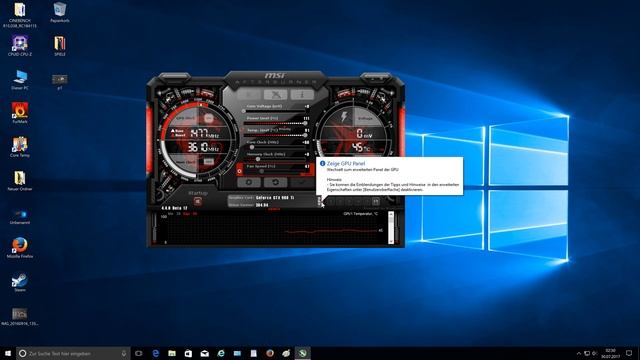Open Mail app from taskbar
Image resolution: width=640 pixels, height=360 pixels.
204,353
